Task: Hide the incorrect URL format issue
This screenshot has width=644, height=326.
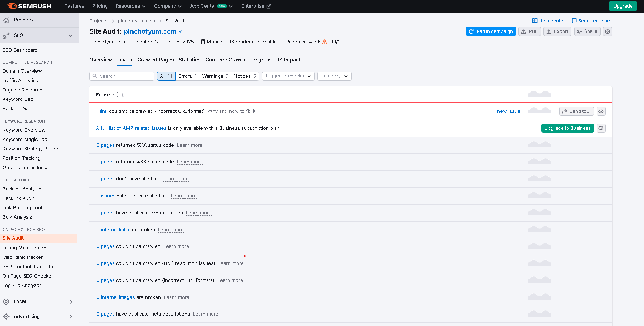Action: [601, 111]
